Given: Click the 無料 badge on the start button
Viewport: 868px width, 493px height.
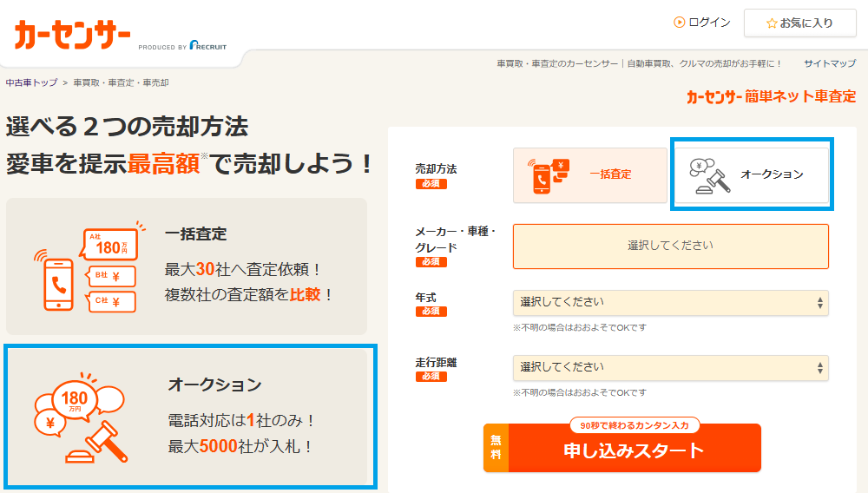Looking at the screenshot, I should (496, 448).
